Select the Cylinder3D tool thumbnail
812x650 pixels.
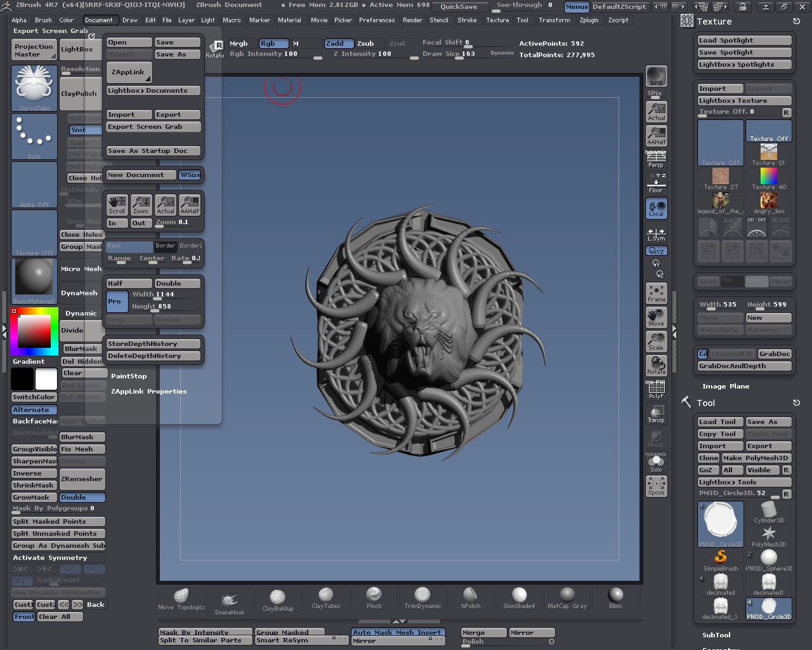pos(769,512)
